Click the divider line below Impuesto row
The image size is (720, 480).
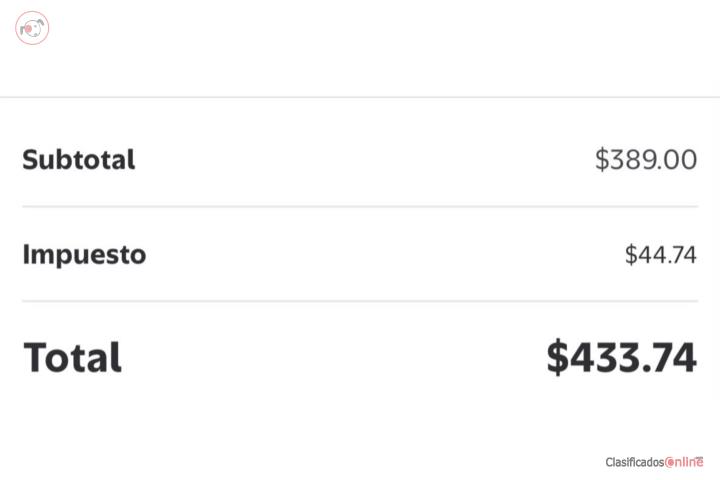point(360,301)
